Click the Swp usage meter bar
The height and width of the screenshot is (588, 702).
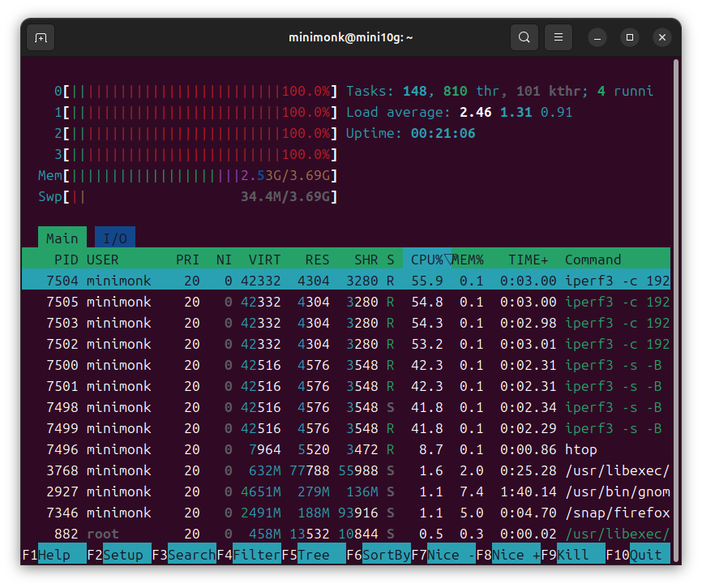(187, 196)
